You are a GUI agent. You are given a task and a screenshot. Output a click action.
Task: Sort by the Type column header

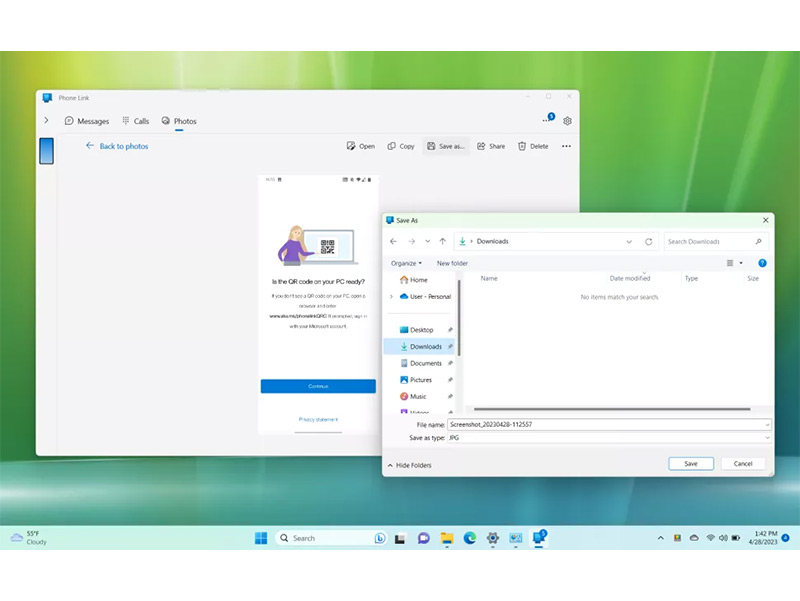coord(691,279)
